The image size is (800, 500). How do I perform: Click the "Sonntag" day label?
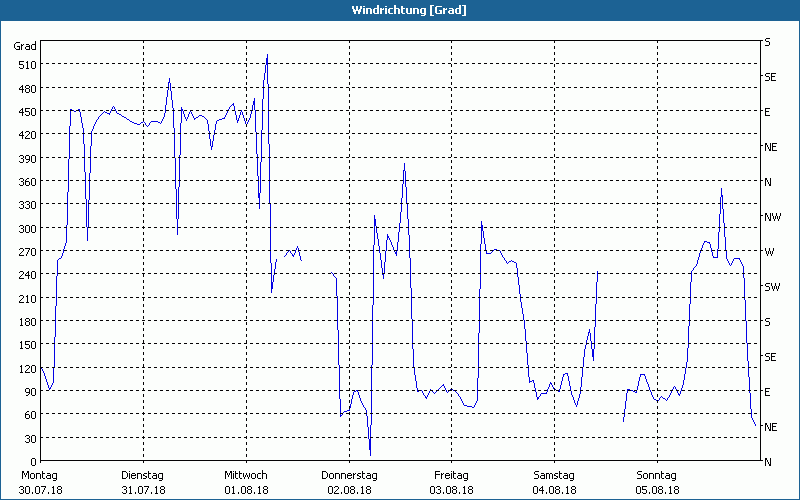(656, 475)
